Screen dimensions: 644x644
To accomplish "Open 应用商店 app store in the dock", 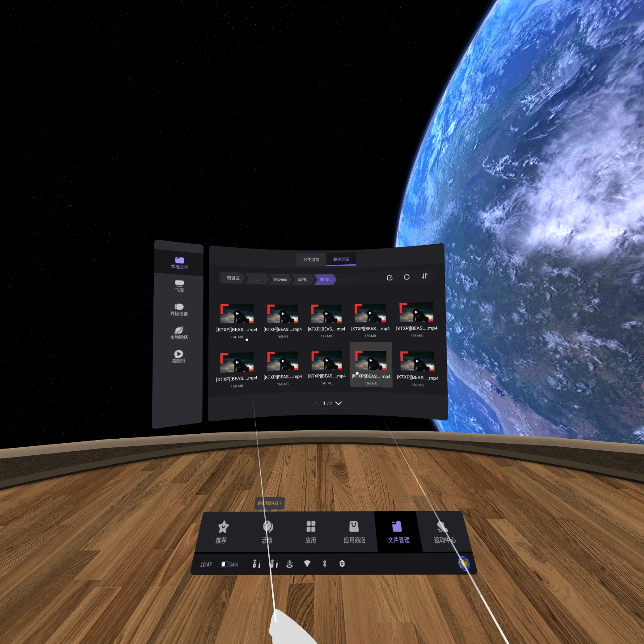I will tap(354, 532).
